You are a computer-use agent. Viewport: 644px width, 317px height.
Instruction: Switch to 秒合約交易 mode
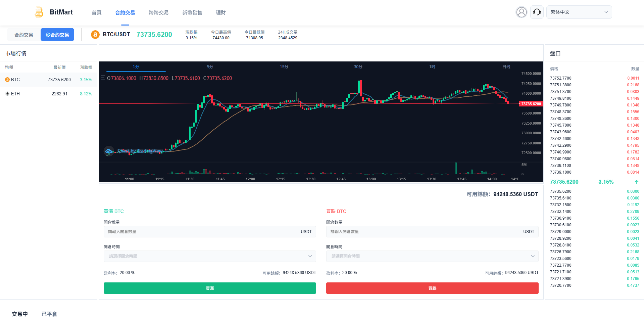pos(57,35)
